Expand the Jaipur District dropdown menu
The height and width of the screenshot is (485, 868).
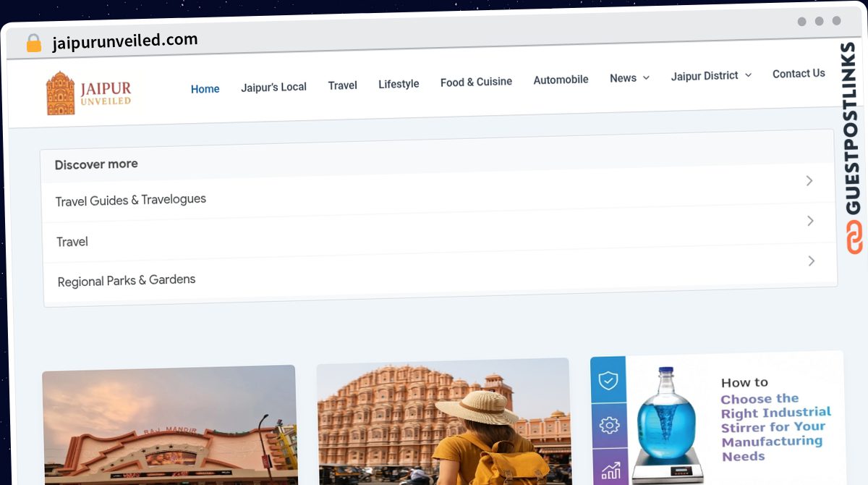coord(711,75)
